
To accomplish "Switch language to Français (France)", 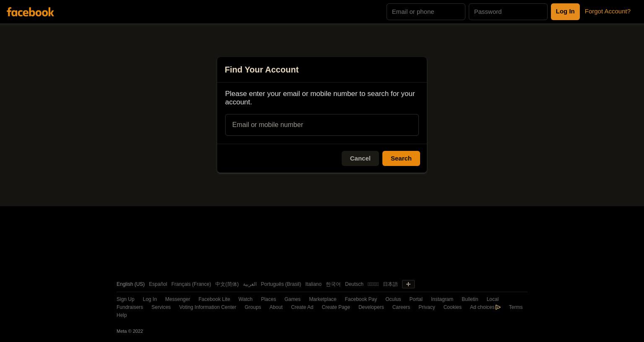I will click(x=191, y=284).
